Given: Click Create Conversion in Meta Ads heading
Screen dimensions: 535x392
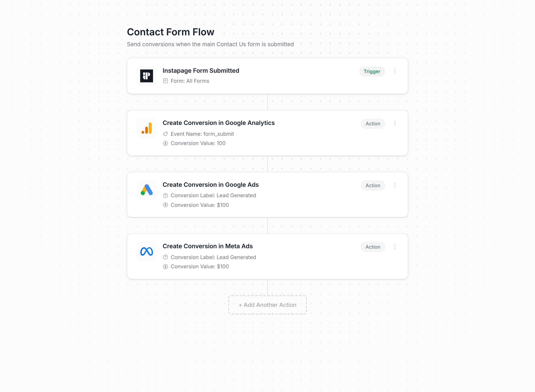Looking at the screenshot, I should [x=208, y=246].
